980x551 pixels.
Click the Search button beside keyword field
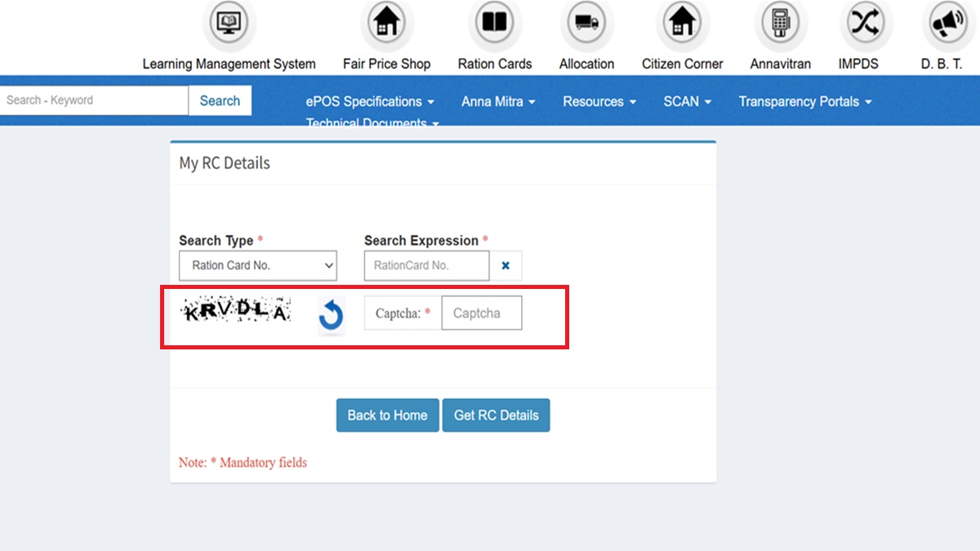coord(220,101)
